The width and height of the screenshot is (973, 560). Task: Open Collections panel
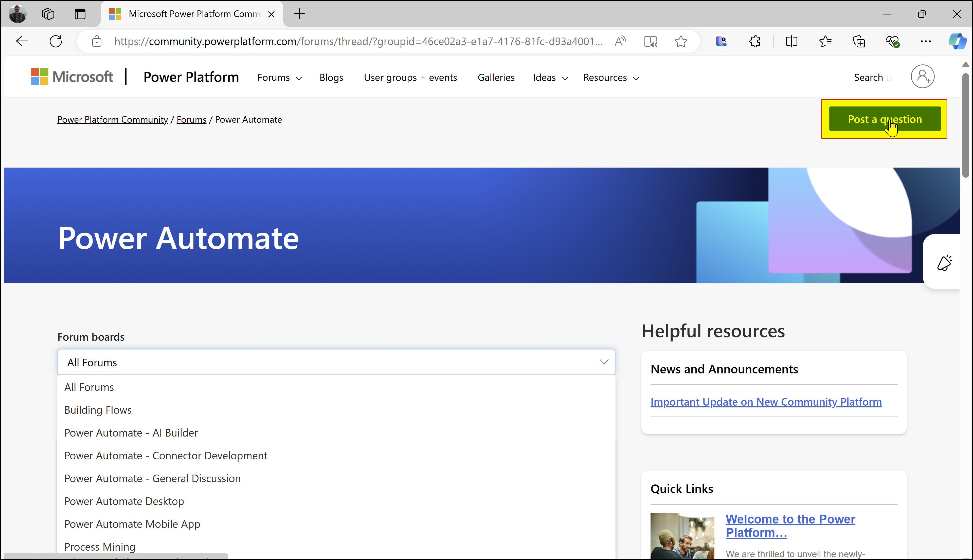(x=859, y=41)
